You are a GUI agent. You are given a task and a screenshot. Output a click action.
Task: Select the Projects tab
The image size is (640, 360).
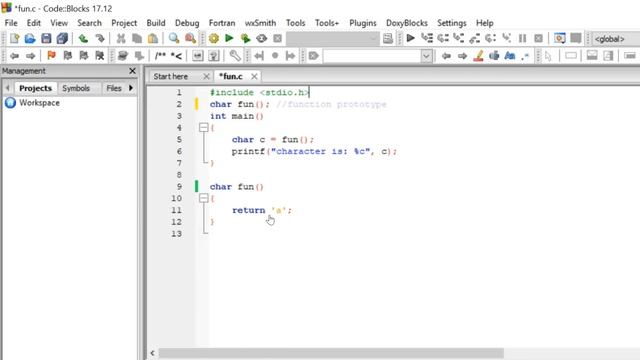[x=36, y=88]
